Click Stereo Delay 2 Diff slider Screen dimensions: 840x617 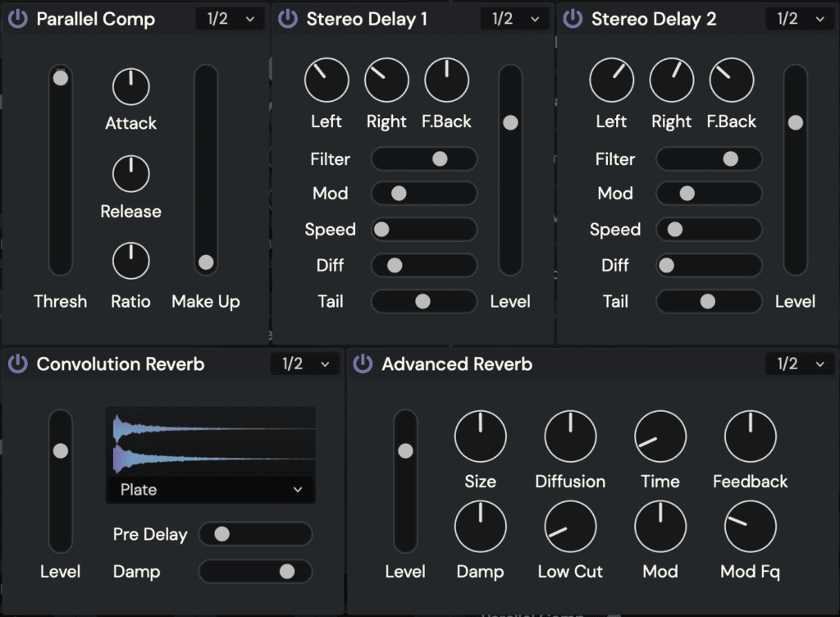(710, 265)
